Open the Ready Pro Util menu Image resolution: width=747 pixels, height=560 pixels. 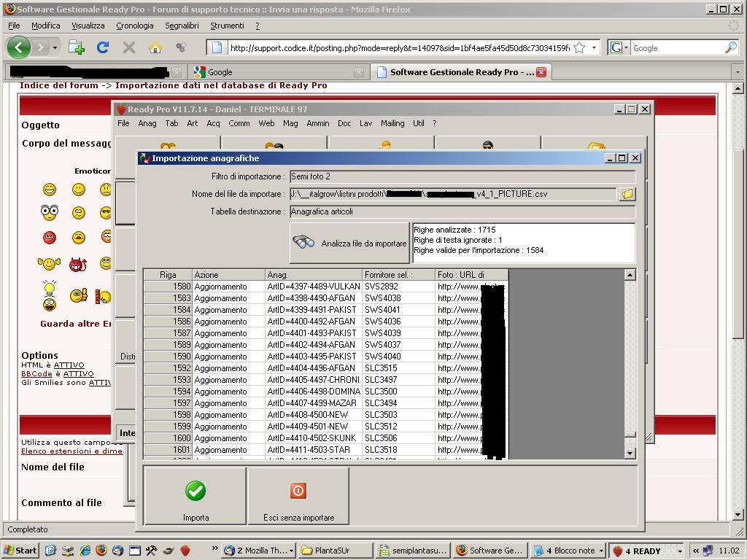tap(418, 123)
